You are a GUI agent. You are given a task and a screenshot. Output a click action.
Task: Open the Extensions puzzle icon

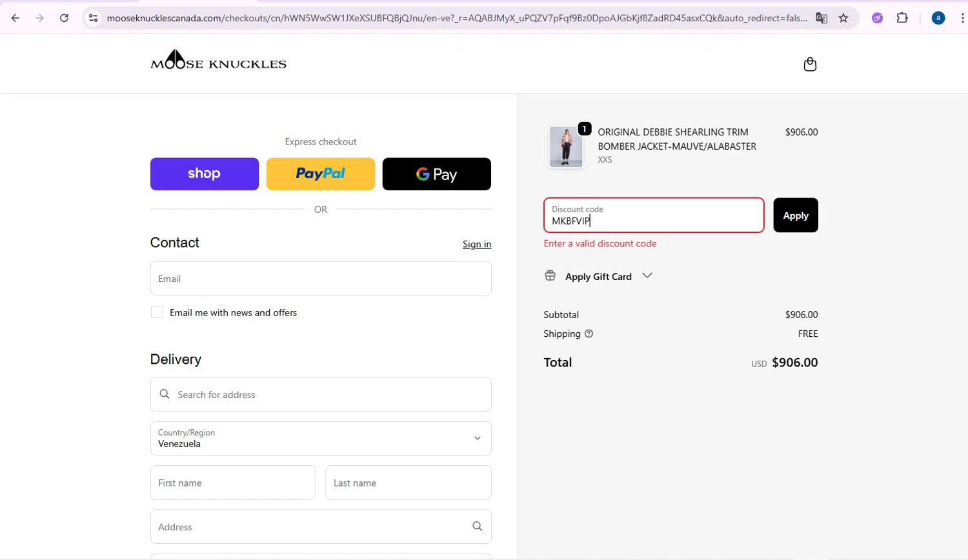point(902,18)
